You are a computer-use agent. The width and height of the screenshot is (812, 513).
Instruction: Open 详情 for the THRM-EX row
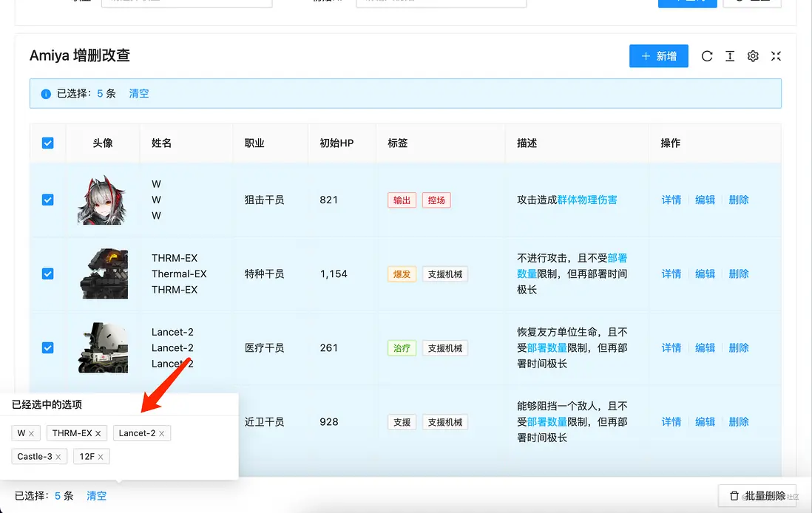tap(671, 274)
